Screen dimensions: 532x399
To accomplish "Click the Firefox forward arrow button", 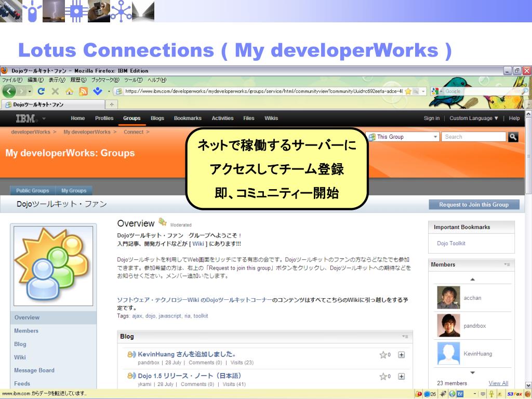I will click(22, 91).
